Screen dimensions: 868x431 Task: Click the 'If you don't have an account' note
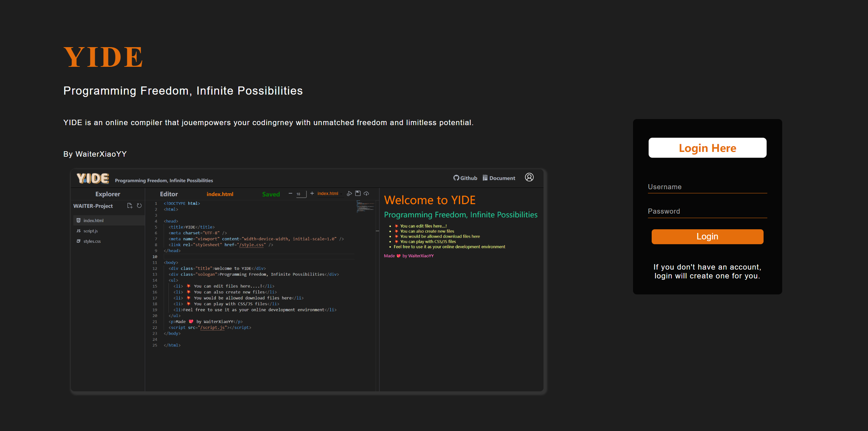pyautogui.click(x=707, y=271)
